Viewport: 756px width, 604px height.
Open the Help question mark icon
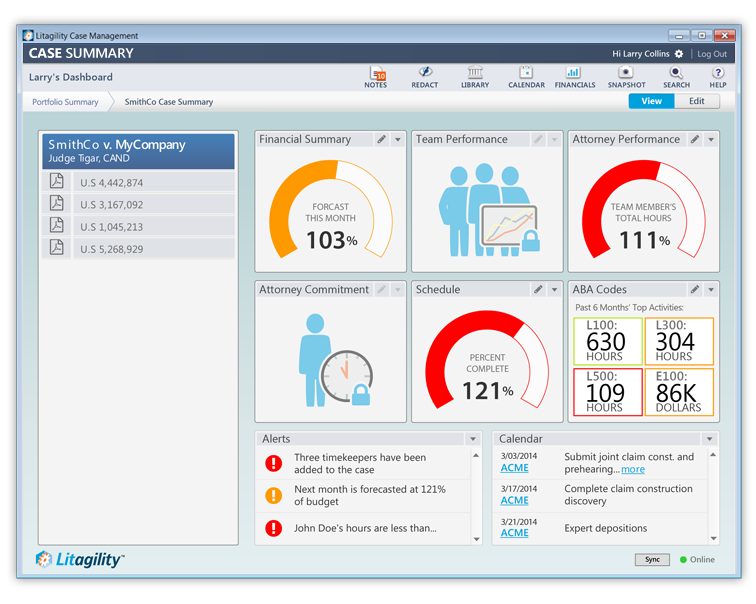tap(717, 77)
